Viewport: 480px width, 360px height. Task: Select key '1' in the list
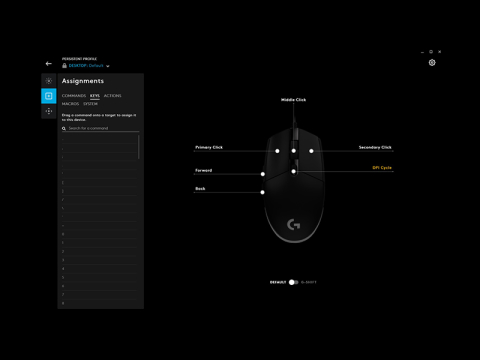coord(99,243)
